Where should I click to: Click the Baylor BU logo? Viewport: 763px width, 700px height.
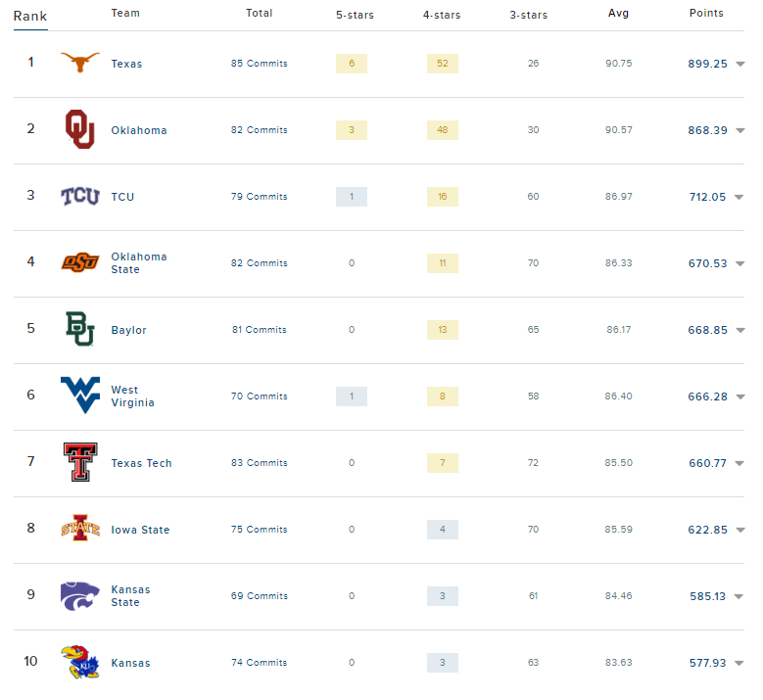[79, 329]
